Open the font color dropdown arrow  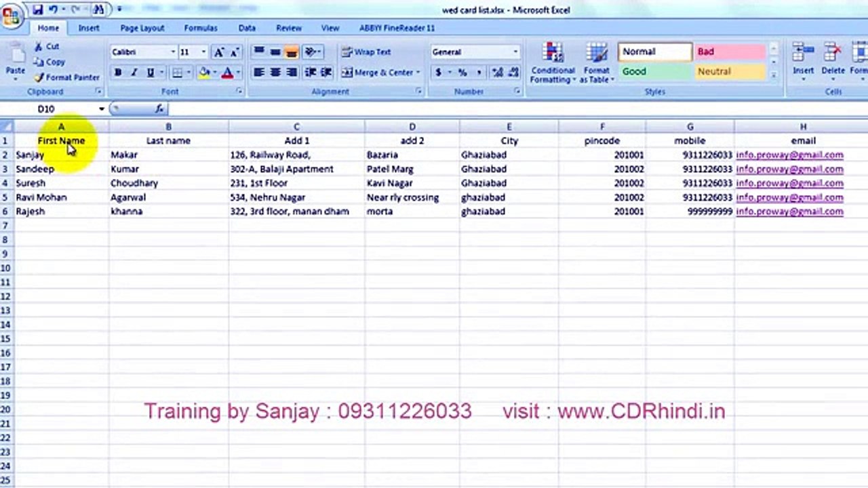point(237,73)
